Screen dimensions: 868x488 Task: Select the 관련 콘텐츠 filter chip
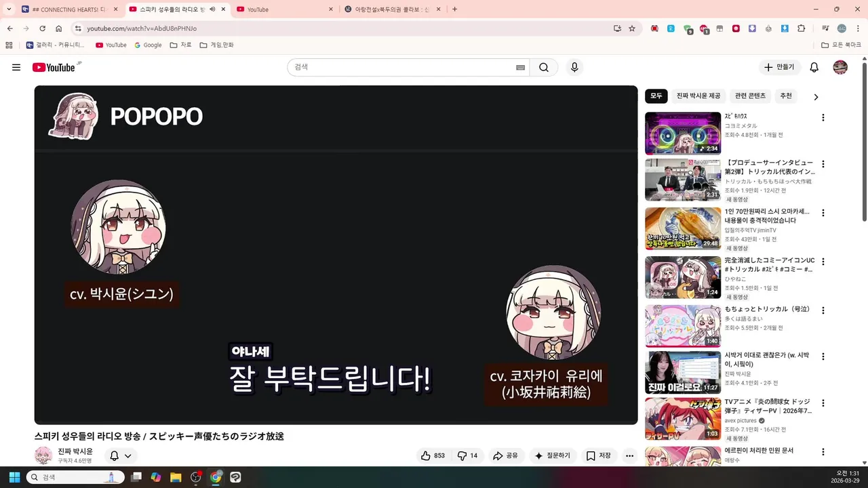(x=750, y=96)
